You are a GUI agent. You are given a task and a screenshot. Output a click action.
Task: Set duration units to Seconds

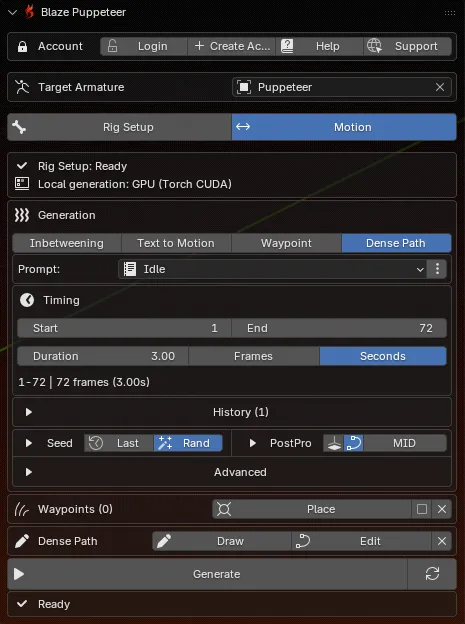coord(383,356)
